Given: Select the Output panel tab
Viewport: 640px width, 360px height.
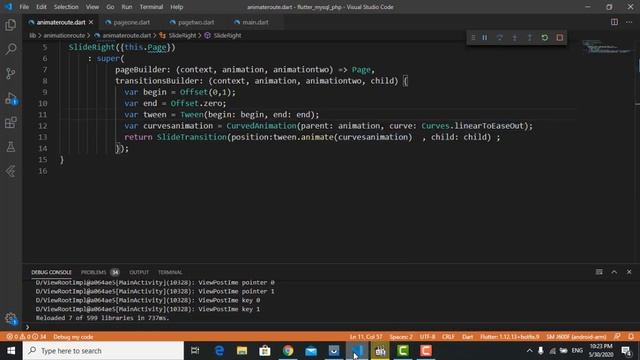Looking at the screenshot, I should point(139,272).
